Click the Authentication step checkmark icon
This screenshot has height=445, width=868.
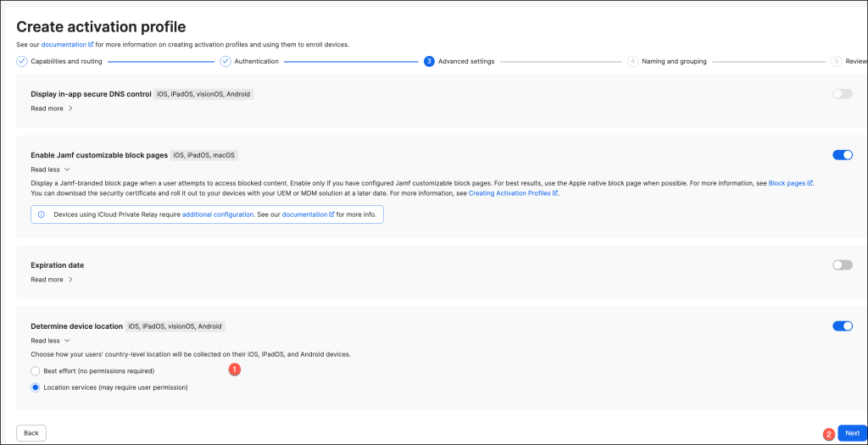click(x=225, y=61)
